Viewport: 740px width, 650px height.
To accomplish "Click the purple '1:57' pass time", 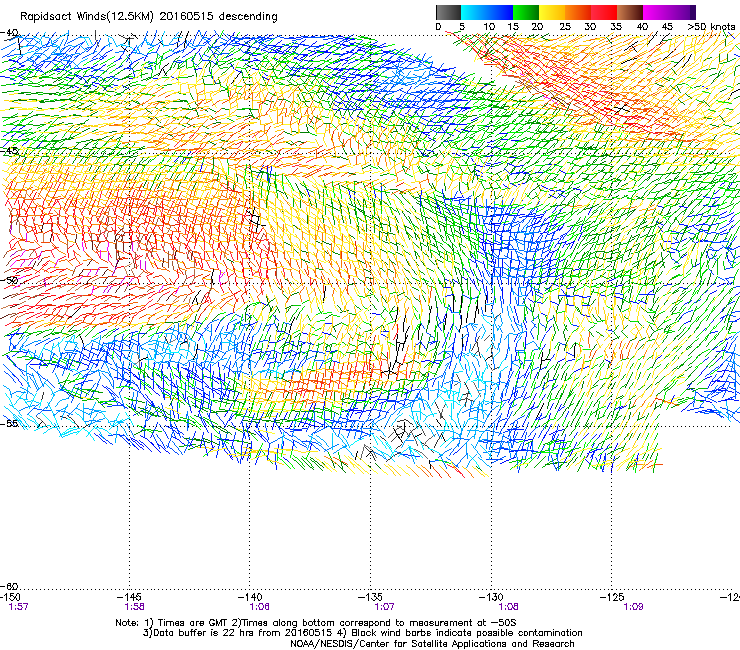I will (18, 607).
